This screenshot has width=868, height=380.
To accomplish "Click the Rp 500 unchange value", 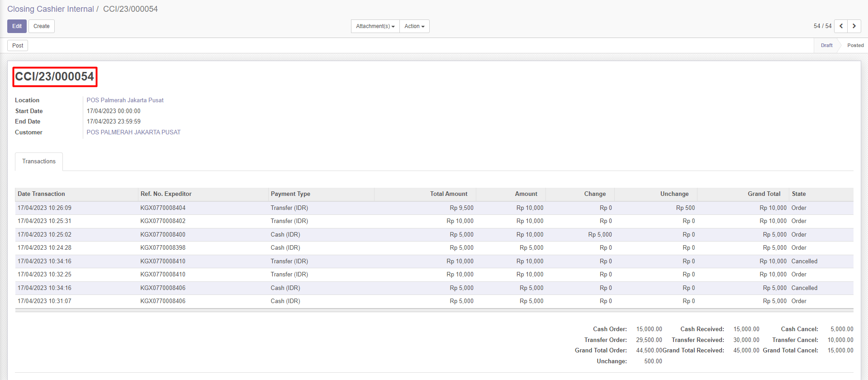I will click(x=685, y=208).
